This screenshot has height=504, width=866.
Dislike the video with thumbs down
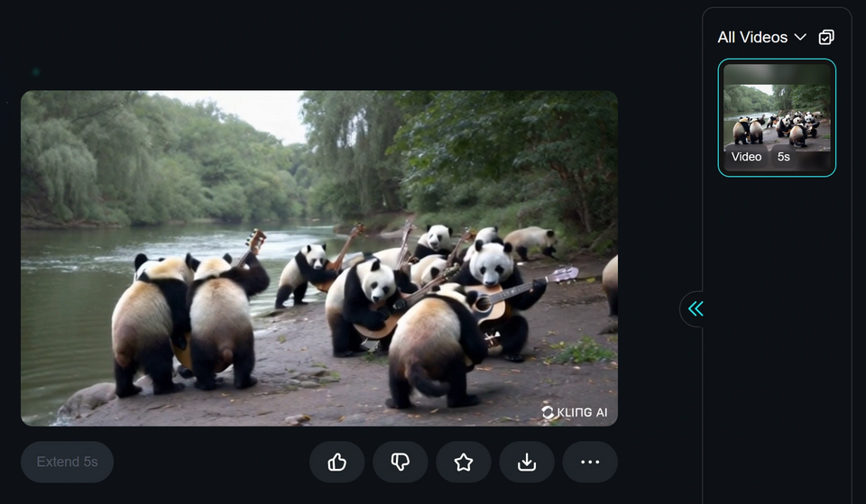pos(401,462)
